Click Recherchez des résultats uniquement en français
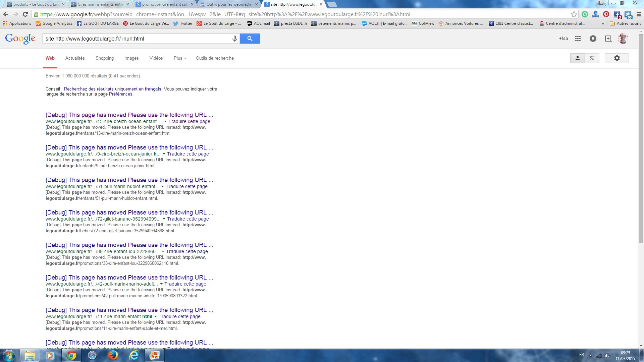 click(x=112, y=89)
